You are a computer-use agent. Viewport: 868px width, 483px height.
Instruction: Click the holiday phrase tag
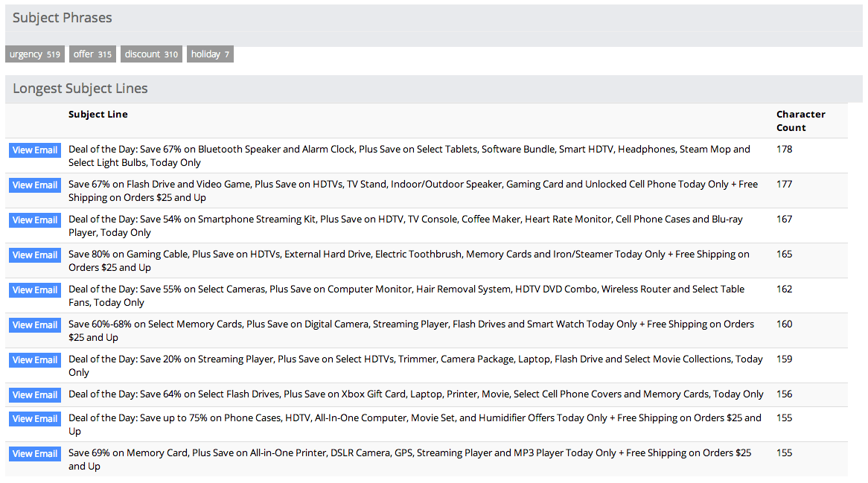210,54
